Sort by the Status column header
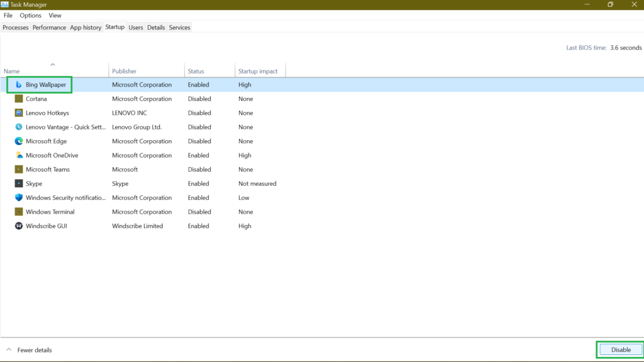 click(x=198, y=70)
